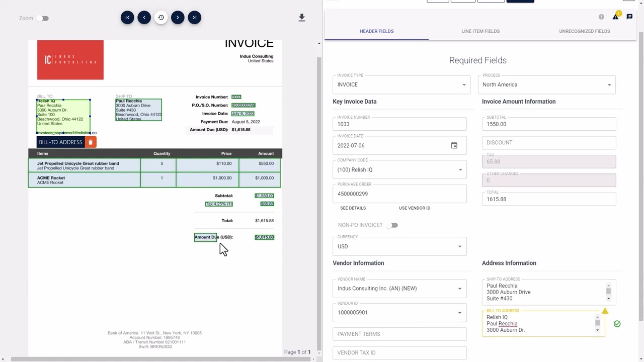The width and height of the screenshot is (644, 362).
Task: Open the comments chat icon
Action: coord(629,17)
